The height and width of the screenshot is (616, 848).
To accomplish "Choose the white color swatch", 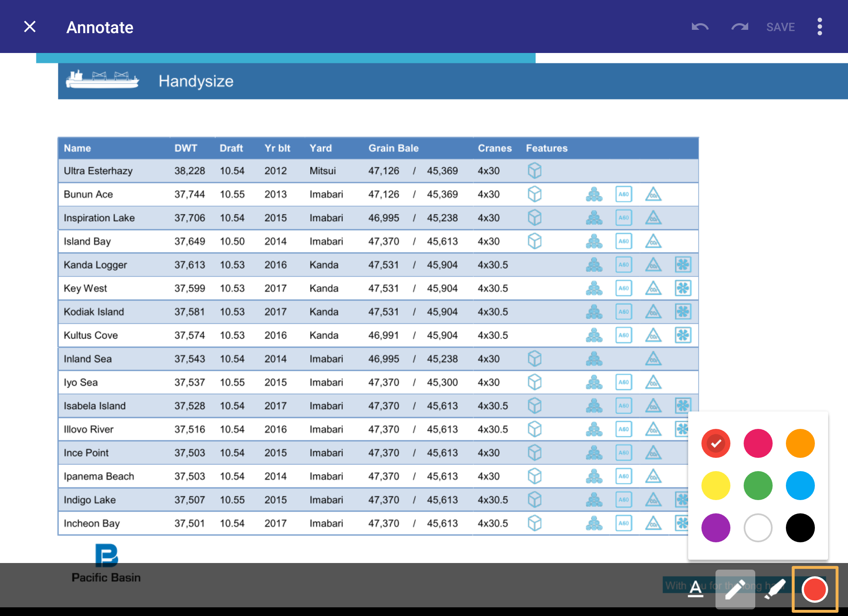I will tap(758, 528).
